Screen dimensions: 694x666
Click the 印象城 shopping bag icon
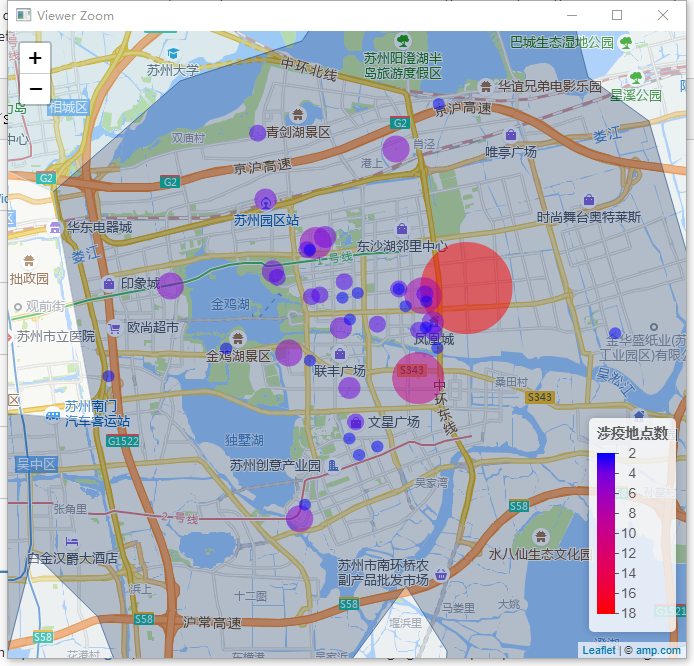[x=109, y=283]
